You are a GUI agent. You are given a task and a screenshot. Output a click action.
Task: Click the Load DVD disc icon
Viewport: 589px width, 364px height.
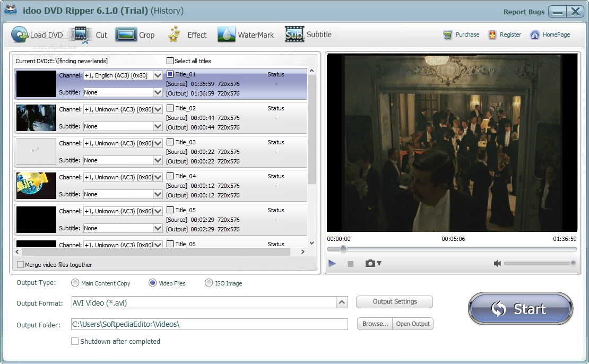[x=20, y=34]
